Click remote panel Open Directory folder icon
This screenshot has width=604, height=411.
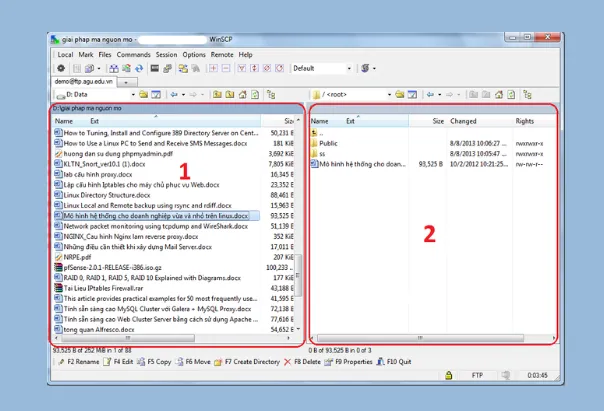coord(400,94)
